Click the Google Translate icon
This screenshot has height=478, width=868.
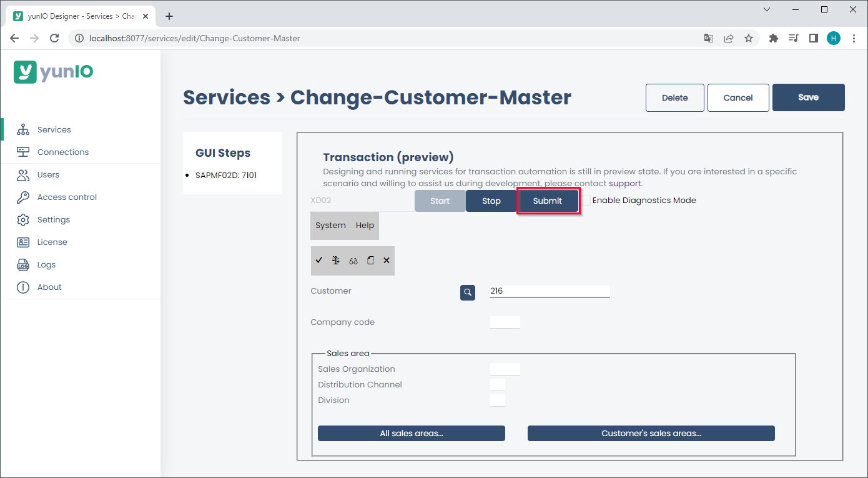coord(709,38)
